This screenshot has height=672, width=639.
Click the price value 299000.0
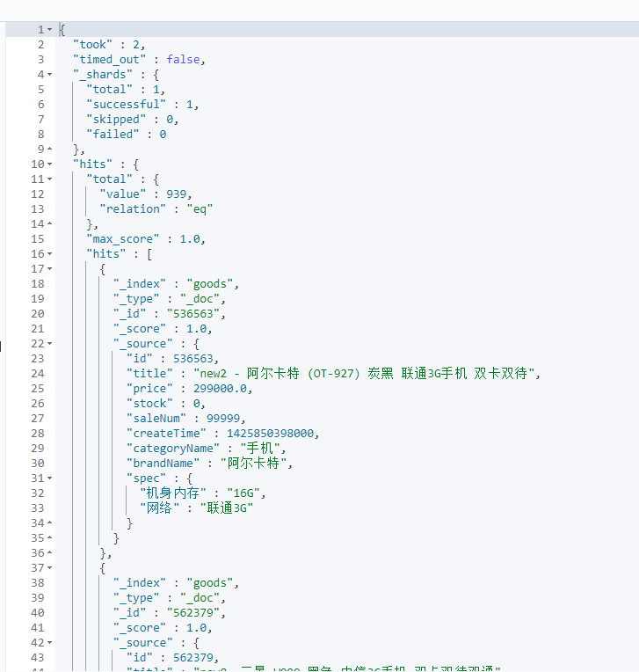[x=220, y=389]
